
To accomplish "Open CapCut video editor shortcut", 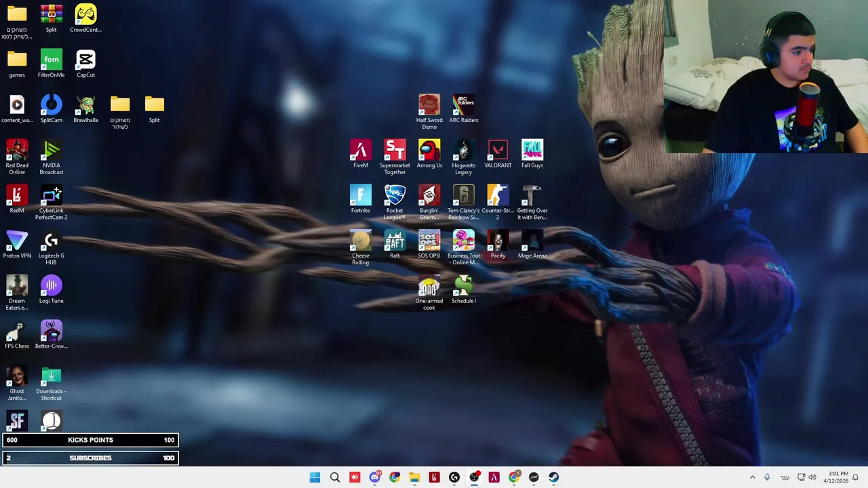I will [x=85, y=64].
